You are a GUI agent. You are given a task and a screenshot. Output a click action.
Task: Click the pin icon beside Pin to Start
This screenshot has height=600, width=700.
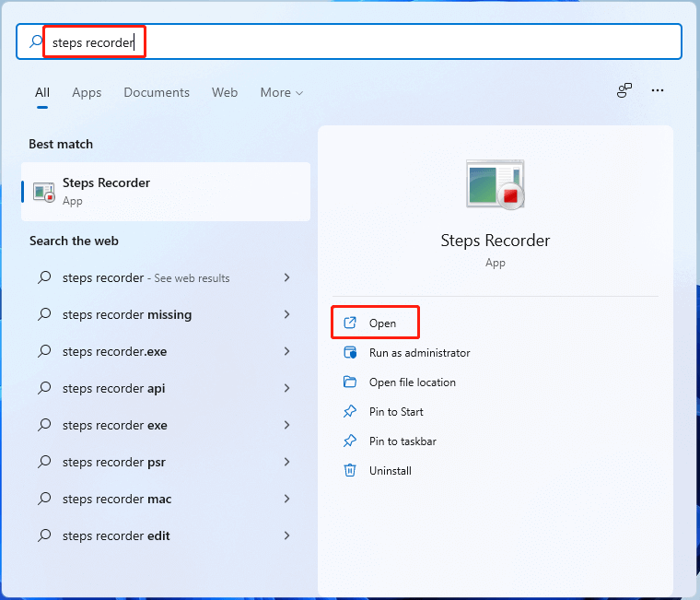tap(350, 411)
